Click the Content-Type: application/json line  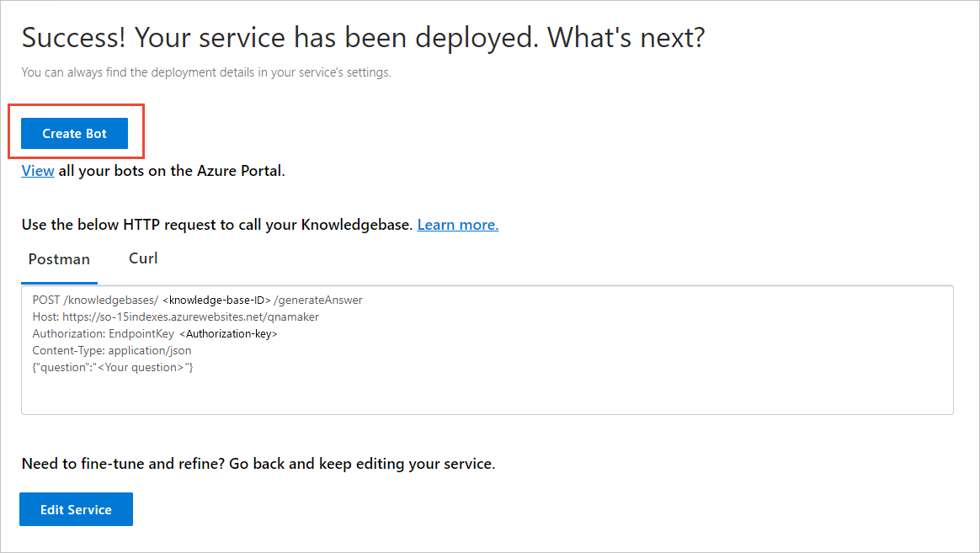(x=112, y=350)
